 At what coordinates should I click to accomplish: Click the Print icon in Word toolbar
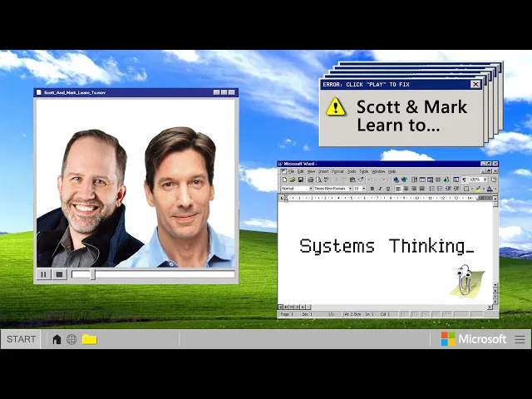pos(310,180)
